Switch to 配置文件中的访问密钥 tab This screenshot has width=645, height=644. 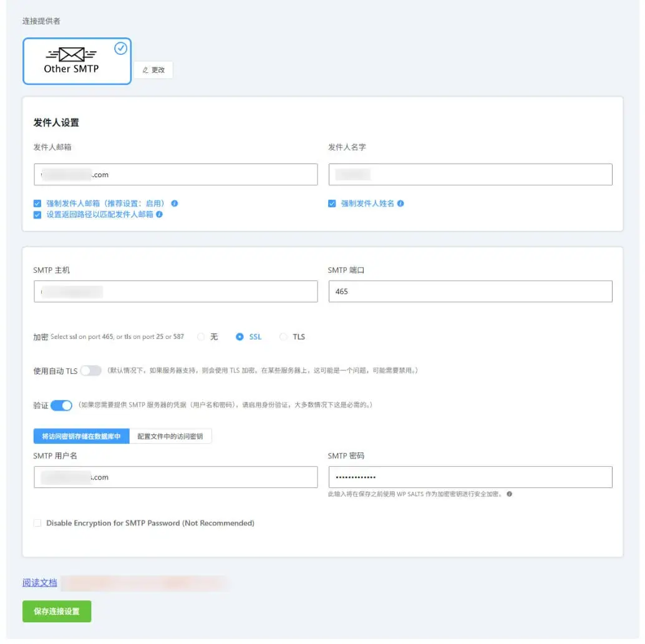[x=170, y=436]
